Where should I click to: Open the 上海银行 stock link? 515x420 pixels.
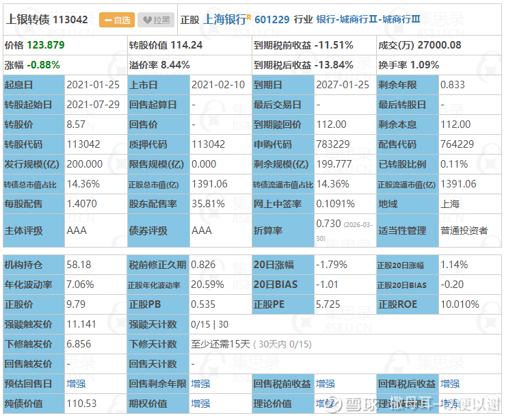tap(225, 20)
